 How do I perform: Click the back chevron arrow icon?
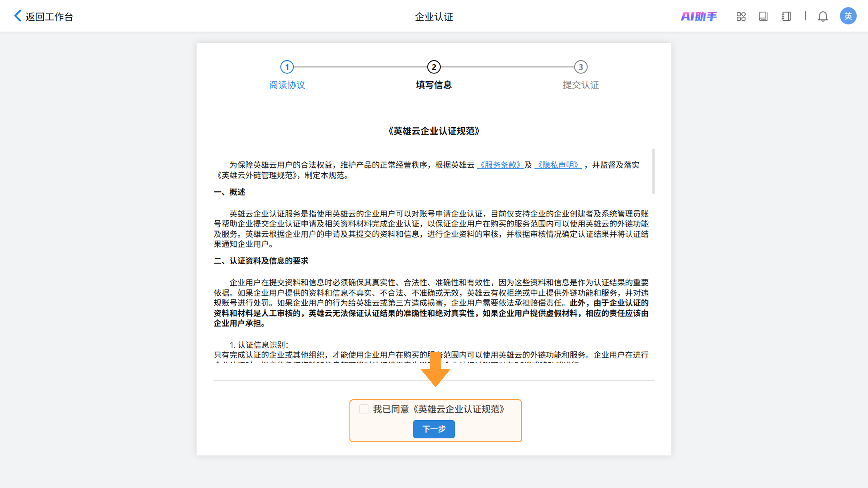point(18,16)
